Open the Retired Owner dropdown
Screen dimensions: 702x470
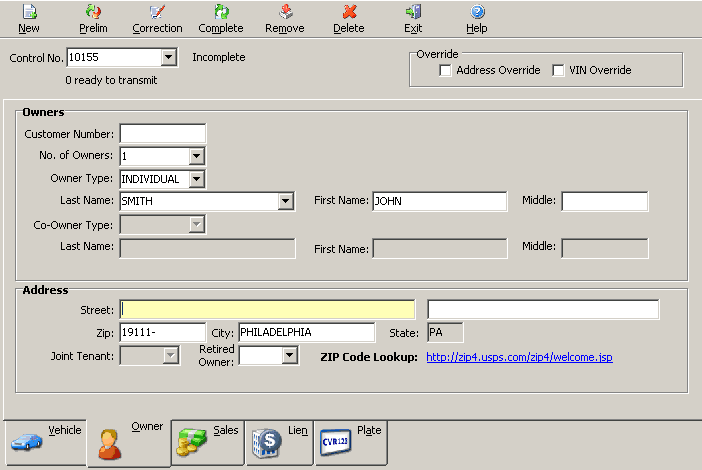tap(290, 355)
